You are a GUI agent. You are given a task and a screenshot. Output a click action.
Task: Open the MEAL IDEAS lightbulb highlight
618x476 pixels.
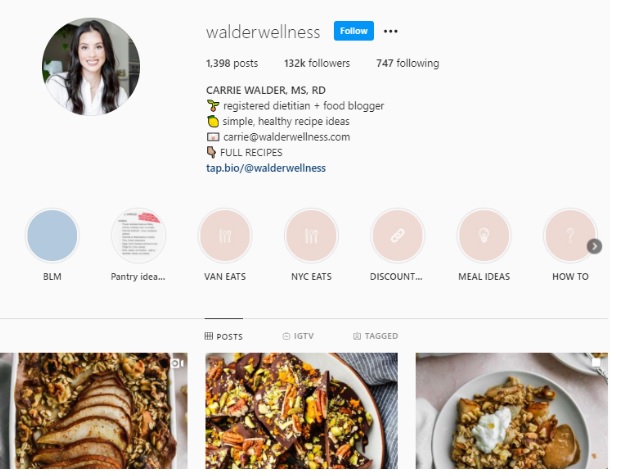point(484,236)
